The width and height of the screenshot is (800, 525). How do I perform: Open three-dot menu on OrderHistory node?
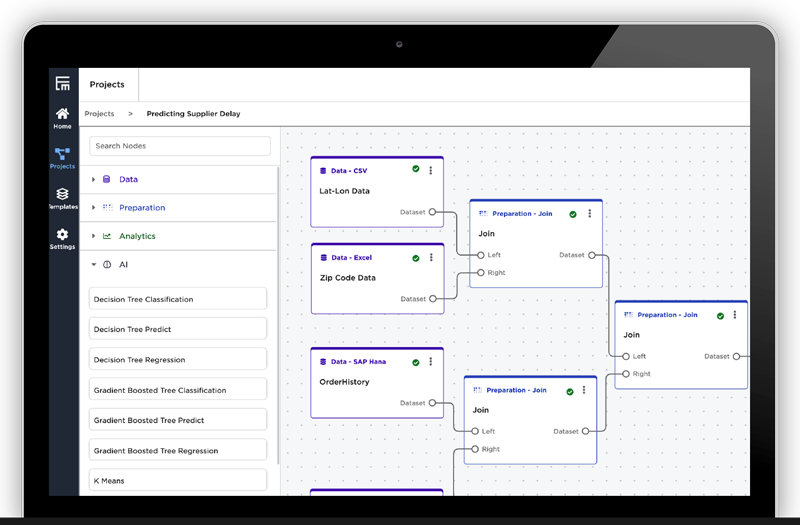click(431, 361)
